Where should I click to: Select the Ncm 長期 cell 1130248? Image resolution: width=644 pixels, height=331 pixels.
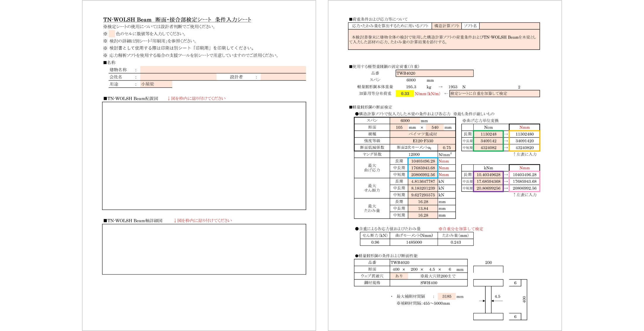(x=488, y=134)
